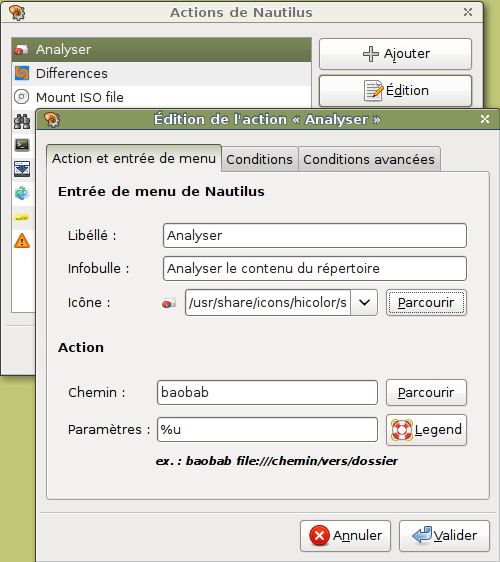Open the Legend lifebuoy help button
The width and height of the screenshot is (500, 562).
[x=426, y=430]
